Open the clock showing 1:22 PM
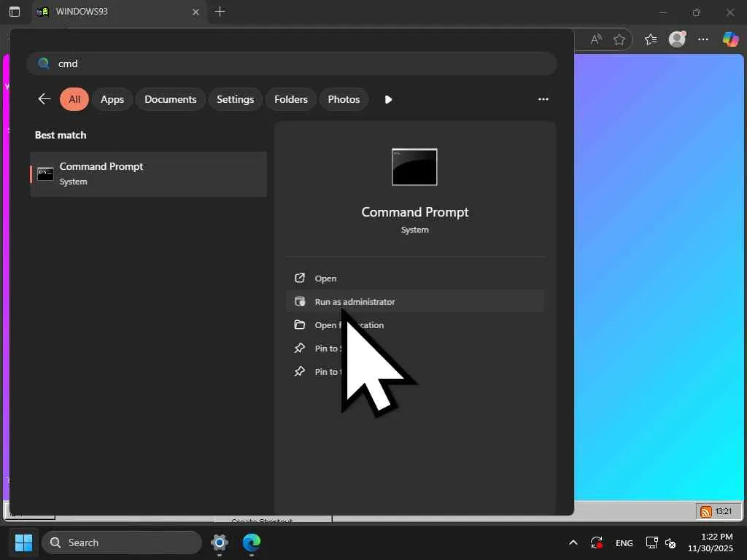Screen dimensions: 747x560 [710, 542]
